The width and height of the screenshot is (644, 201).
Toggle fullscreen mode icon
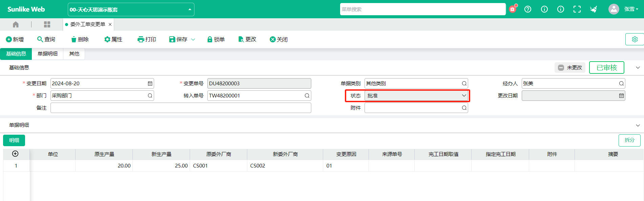pos(577,9)
